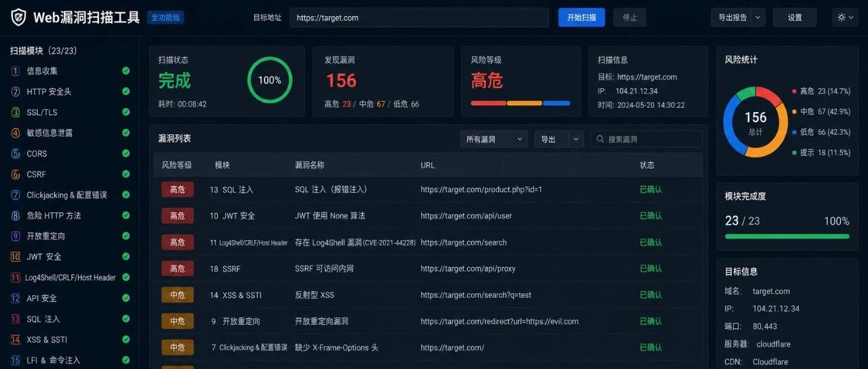Viewport: 868px width, 369px height.
Task: Toggle the JWT 安全 module green checkmark
Action: pos(126,256)
